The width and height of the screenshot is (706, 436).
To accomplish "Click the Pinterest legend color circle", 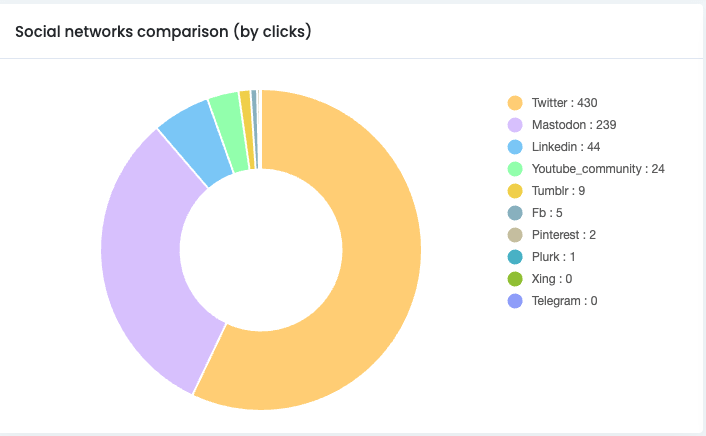I will click(515, 235).
